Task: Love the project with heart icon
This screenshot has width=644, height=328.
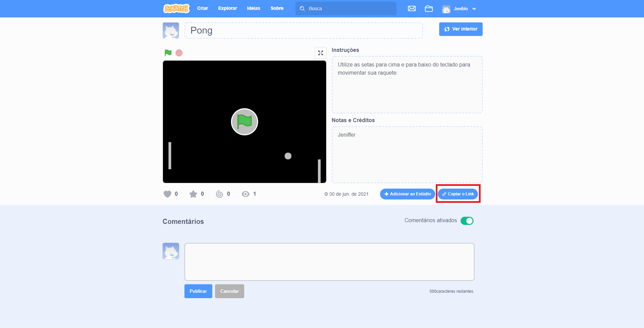Action: click(x=167, y=194)
